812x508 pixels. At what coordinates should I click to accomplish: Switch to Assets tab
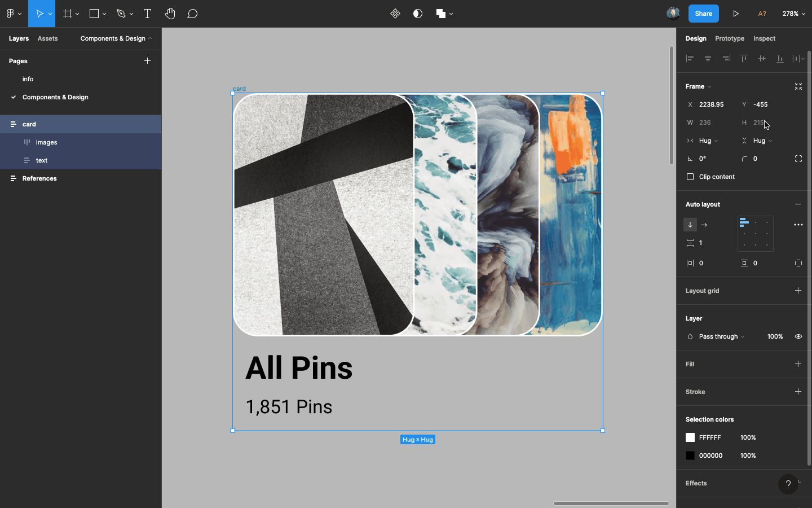(x=47, y=38)
